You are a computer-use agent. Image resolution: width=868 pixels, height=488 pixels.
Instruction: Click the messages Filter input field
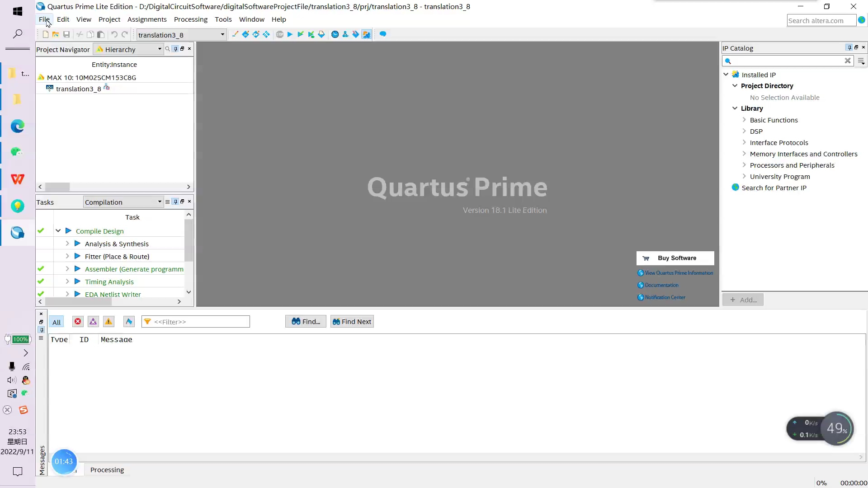tap(196, 322)
